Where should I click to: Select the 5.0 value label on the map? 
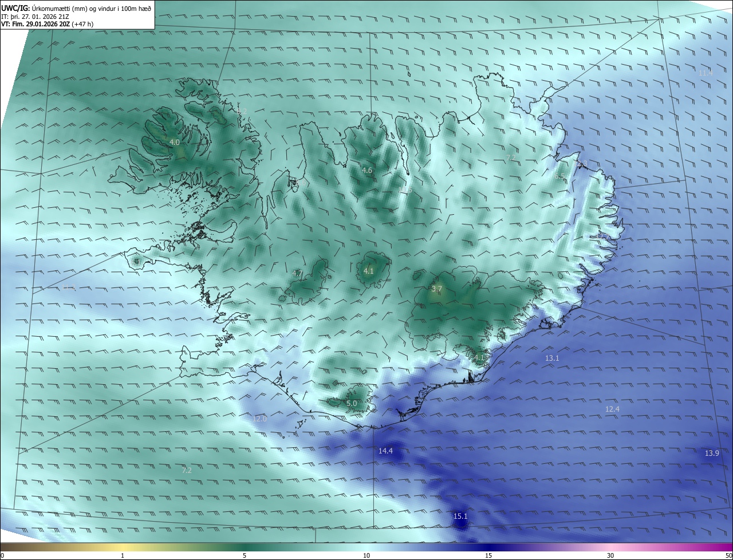point(352,404)
